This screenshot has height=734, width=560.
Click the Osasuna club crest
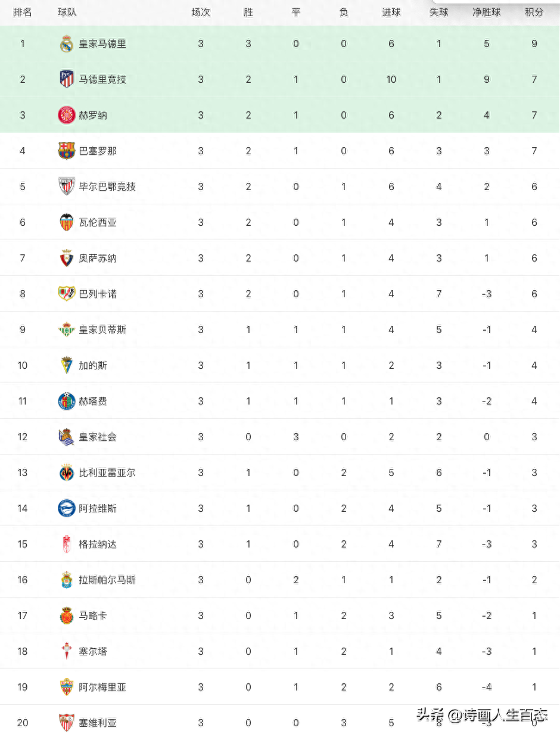(x=67, y=258)
